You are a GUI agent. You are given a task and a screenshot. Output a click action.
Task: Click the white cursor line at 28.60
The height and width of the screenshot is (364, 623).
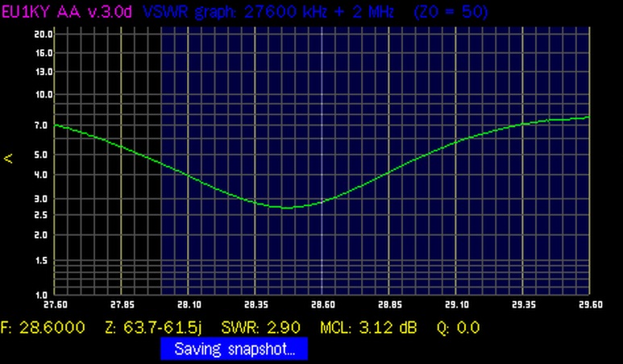322,161
